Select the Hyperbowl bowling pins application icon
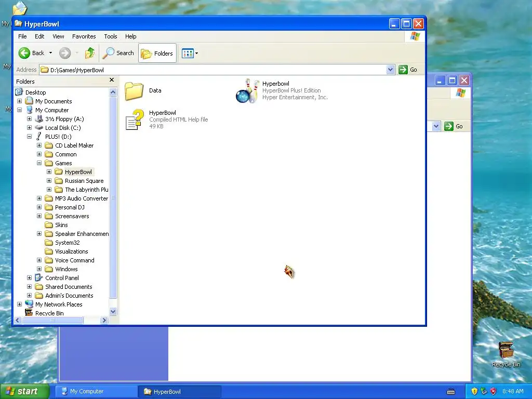This screenshot has width=532, height=399. coord(247,91)
